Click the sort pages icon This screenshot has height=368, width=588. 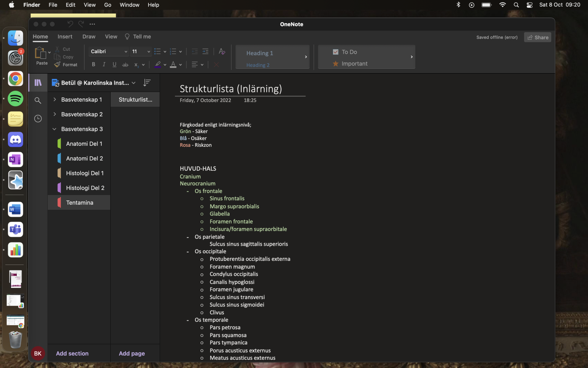147,83
